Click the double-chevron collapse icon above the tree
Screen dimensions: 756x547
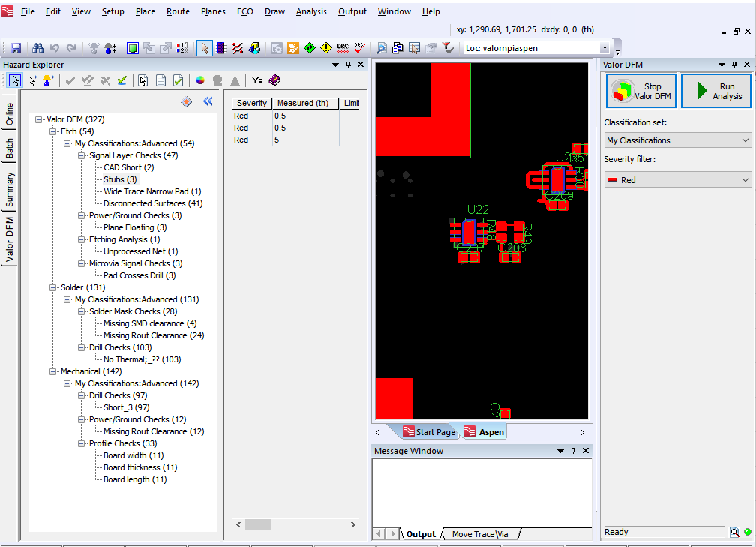[208, 102]
